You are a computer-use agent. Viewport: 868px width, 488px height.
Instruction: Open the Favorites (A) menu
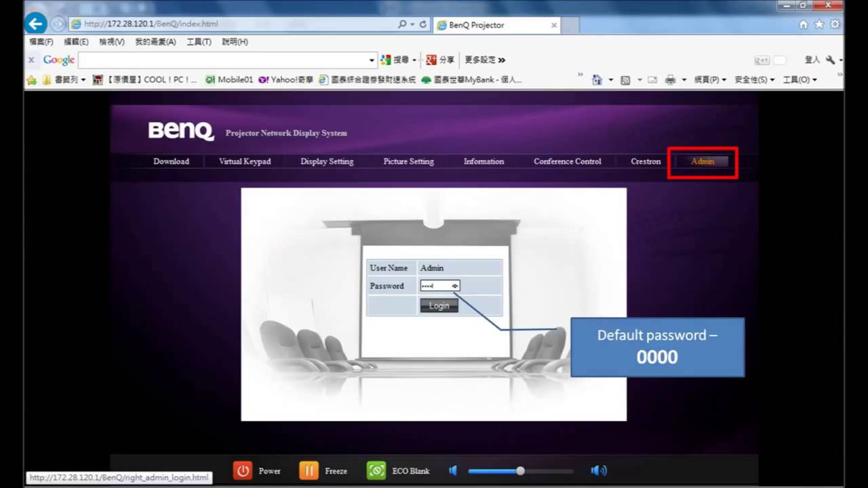pos(155,42)
